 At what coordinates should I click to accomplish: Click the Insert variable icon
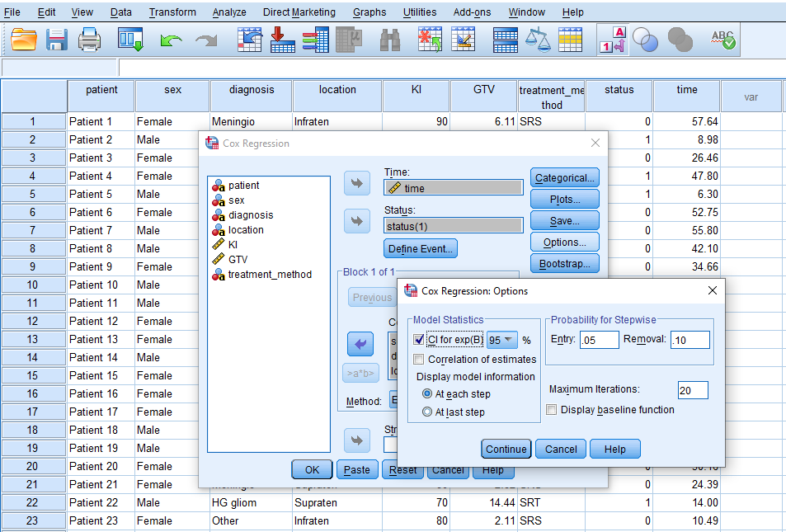(464, 40)
